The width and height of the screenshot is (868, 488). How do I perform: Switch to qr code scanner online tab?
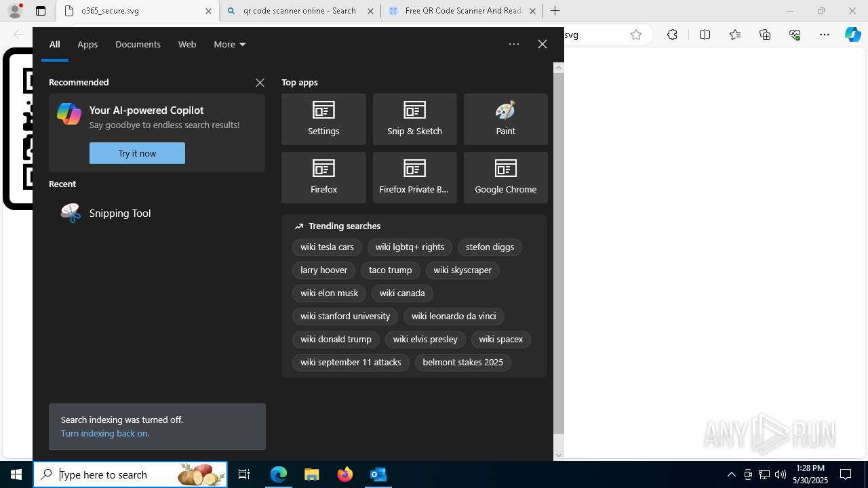(x=300, y=11)
